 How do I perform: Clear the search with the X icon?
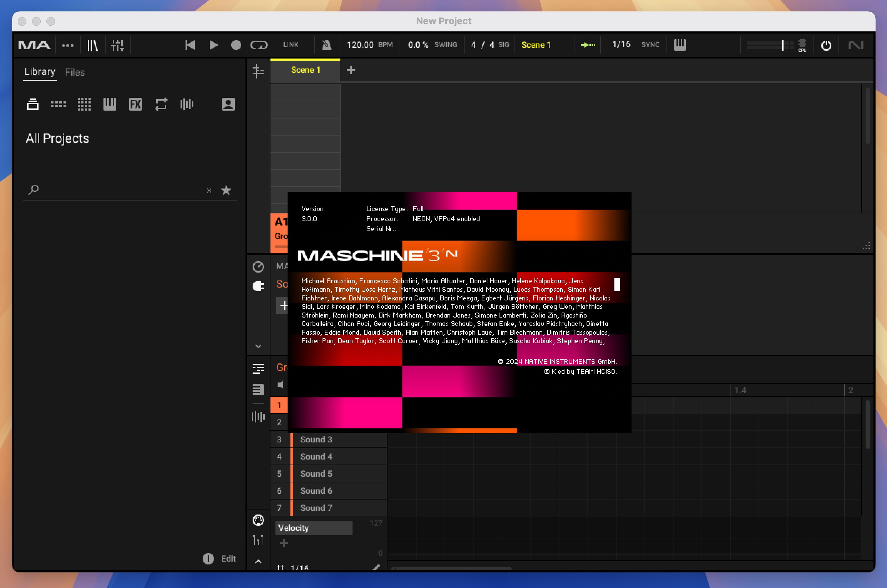pos(209,191)
